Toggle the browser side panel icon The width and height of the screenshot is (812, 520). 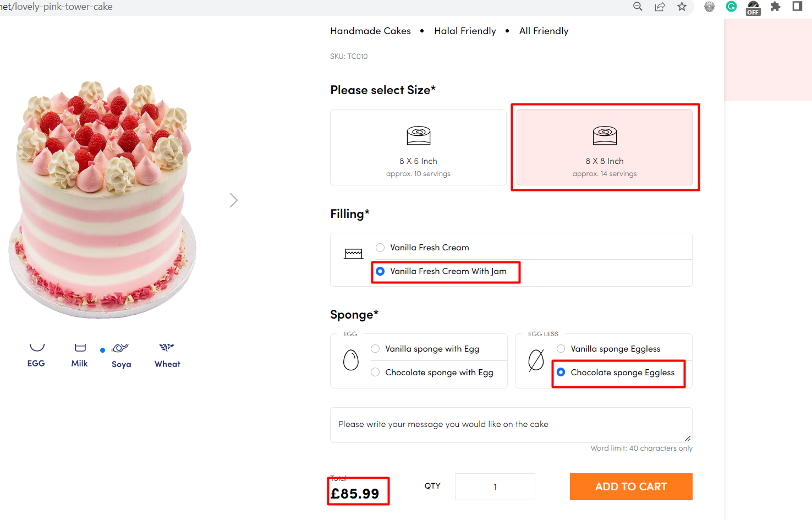pyautogui.click(x=797, y=7)
